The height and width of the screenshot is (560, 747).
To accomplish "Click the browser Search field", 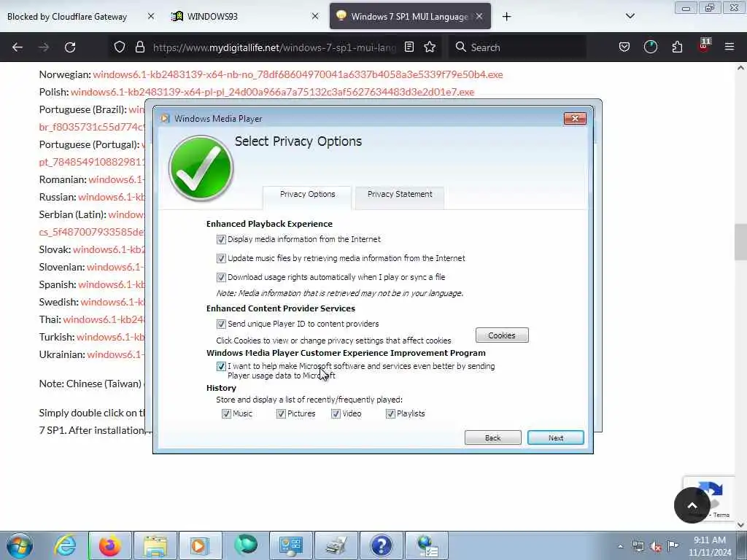I will (x=517, y=47).
